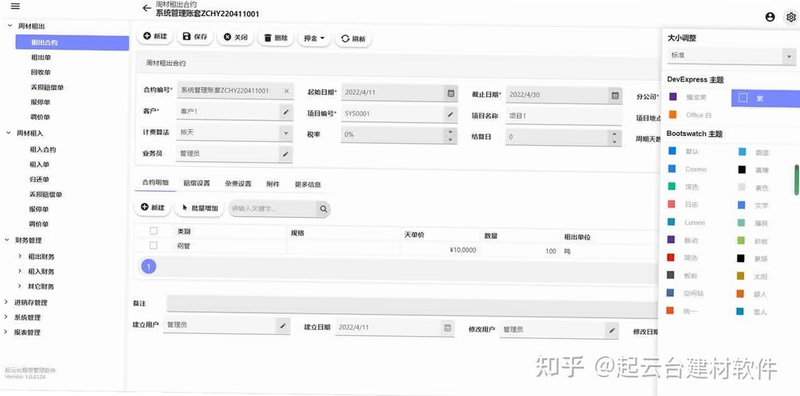This screenshot has width=800, height=396.
Task: Open the 计费算法 dropdown
Action: pyautogui.click(x=286, y=133)
